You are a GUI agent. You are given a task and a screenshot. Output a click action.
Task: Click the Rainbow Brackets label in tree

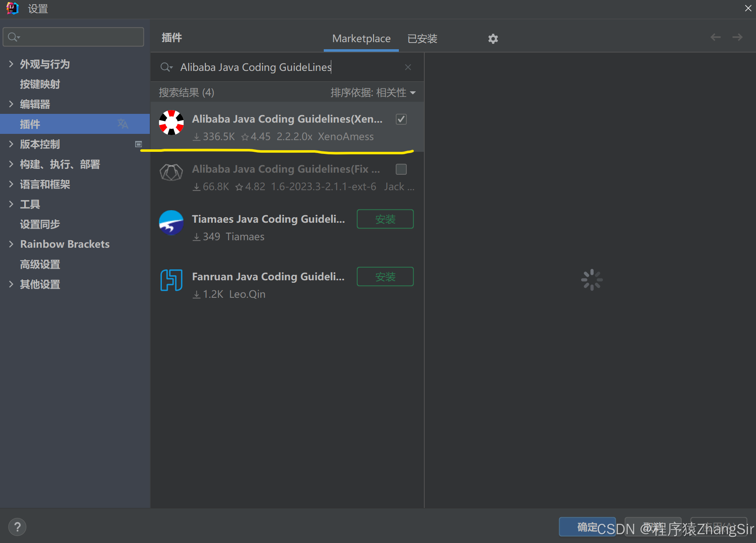[x=65, y=244]
